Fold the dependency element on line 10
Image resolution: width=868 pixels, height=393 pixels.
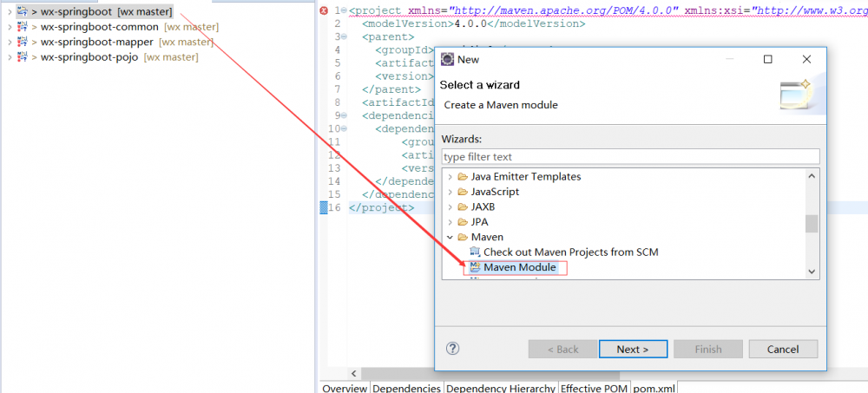click(x=345, y=128)
